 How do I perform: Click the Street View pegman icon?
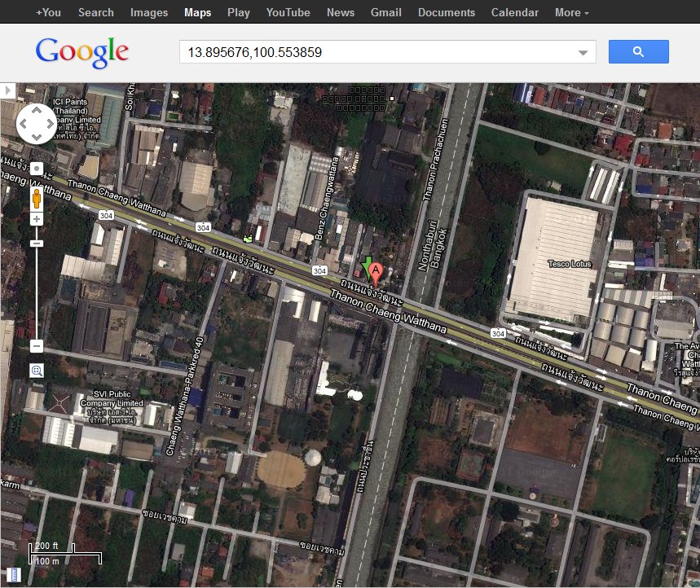click(37, 198)
